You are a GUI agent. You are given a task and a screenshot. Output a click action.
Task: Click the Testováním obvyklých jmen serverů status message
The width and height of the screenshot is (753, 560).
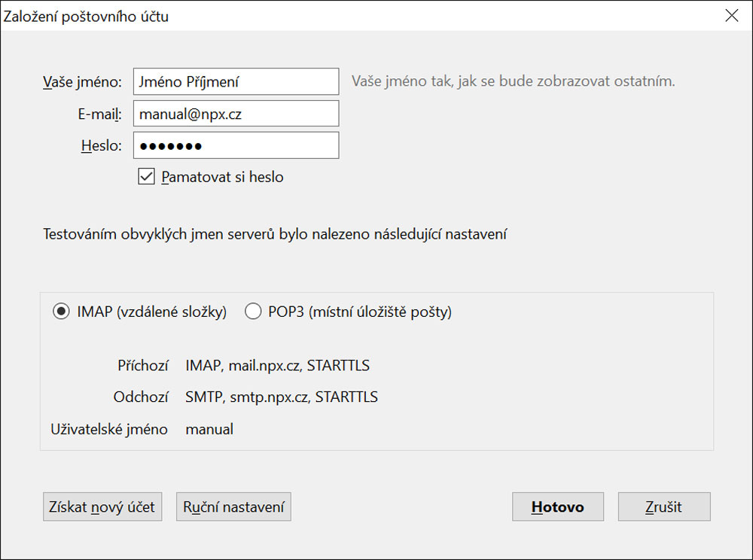(x=275, y=235)
